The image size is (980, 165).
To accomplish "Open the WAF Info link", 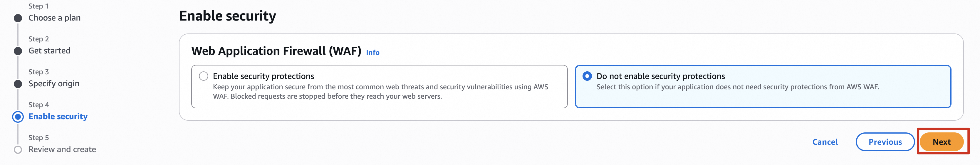I will [372, 53].
